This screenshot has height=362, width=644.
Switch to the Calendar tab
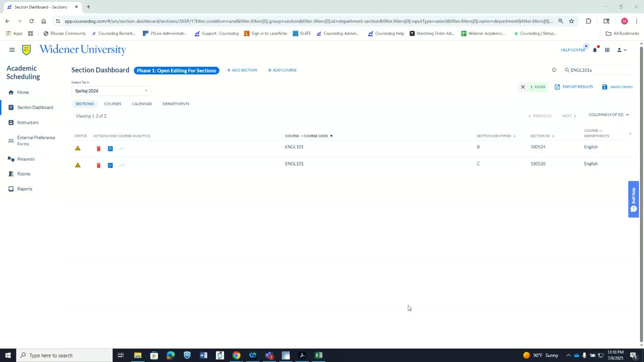pos(142,104)
